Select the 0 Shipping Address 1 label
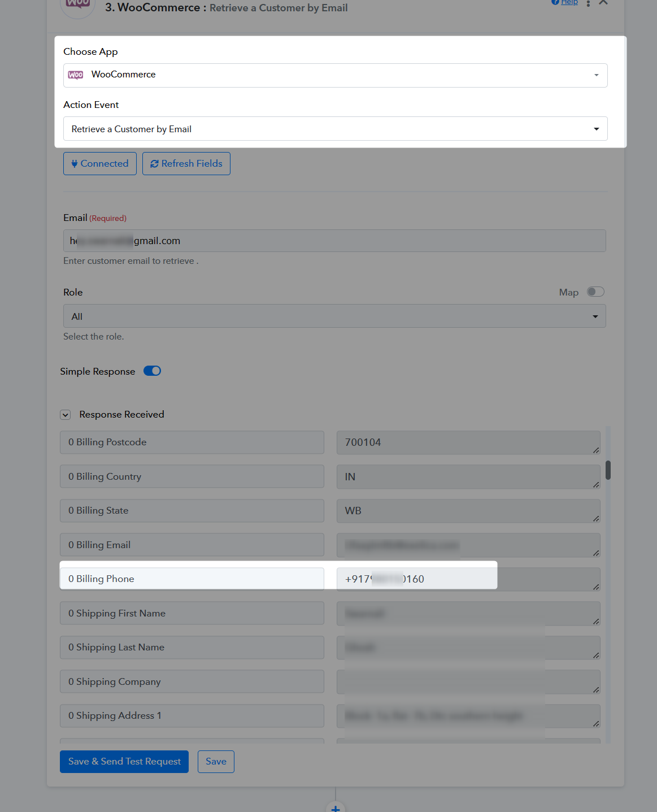 [192, 716]
